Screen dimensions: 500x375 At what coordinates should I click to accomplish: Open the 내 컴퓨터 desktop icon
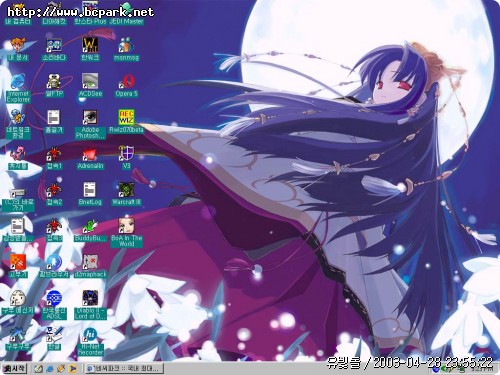pos(17,15)
